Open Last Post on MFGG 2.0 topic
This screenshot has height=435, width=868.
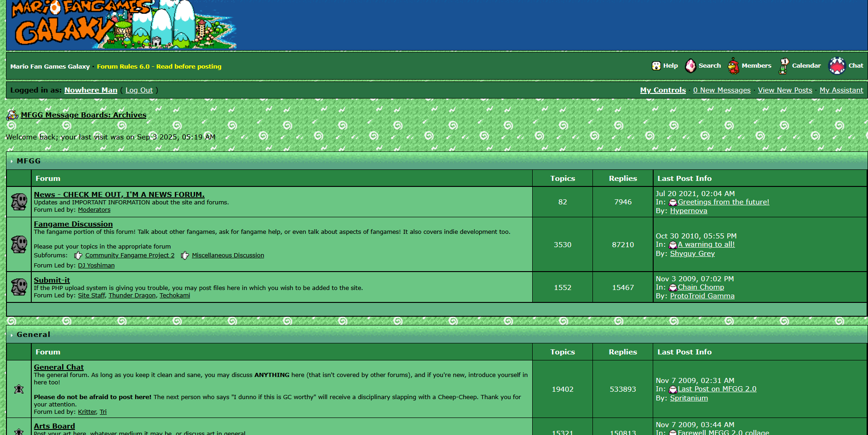click(717, 389)
